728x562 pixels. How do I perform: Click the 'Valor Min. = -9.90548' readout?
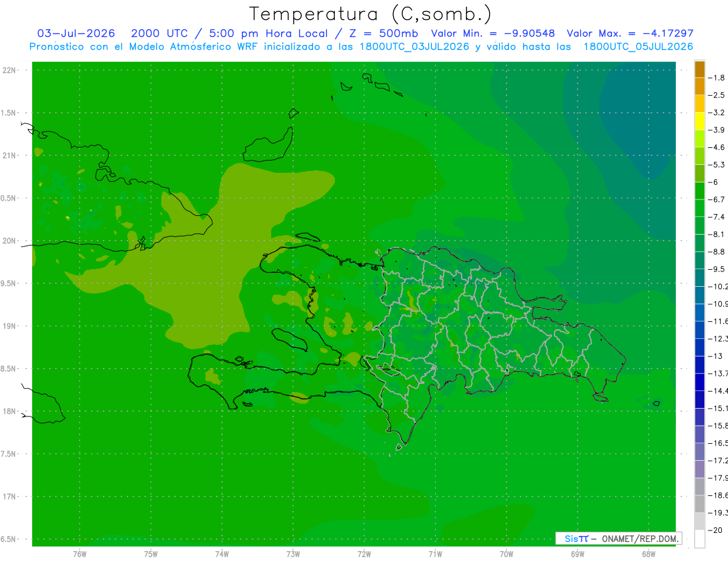pyautogui.click(x=493, y=33)
